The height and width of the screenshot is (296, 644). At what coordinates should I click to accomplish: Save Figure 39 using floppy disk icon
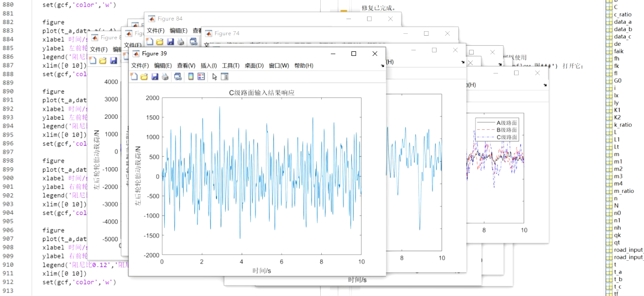pos(155,77)
